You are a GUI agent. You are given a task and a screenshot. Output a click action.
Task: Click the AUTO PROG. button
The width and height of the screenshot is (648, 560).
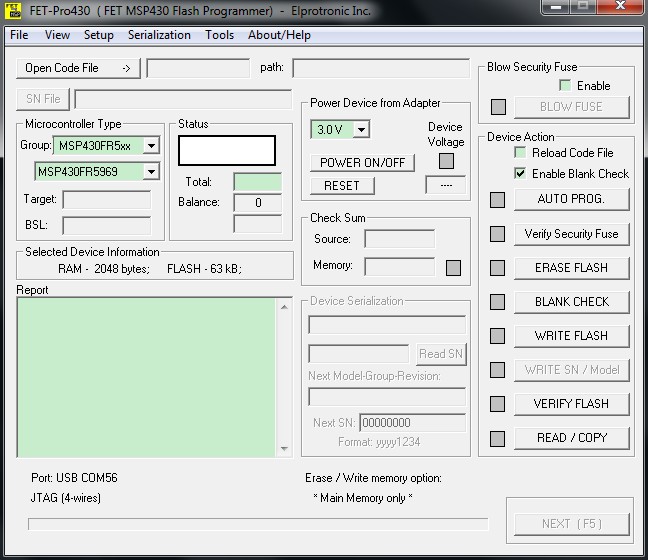tap(572, 199)
